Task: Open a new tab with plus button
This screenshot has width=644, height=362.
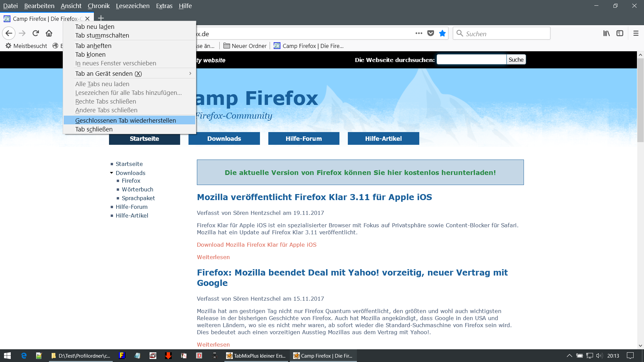Action: click(101, 18)
